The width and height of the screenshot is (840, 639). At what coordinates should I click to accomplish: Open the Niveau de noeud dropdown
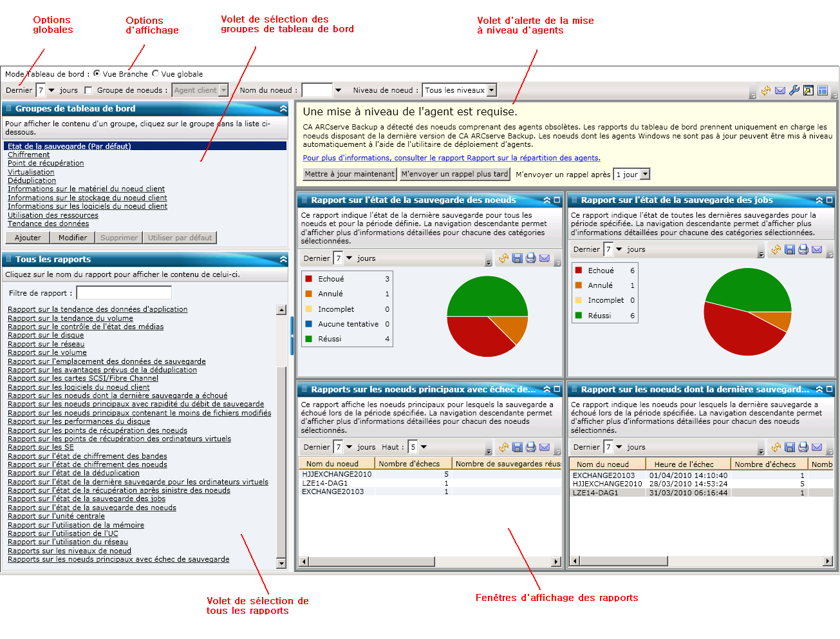pyautogui.click(x=492, y=91)
